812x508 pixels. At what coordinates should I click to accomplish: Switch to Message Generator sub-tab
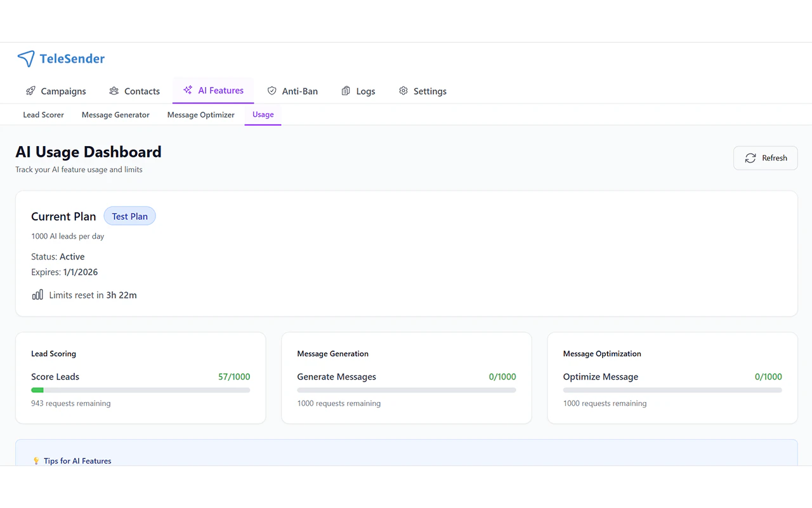[115, 115]
